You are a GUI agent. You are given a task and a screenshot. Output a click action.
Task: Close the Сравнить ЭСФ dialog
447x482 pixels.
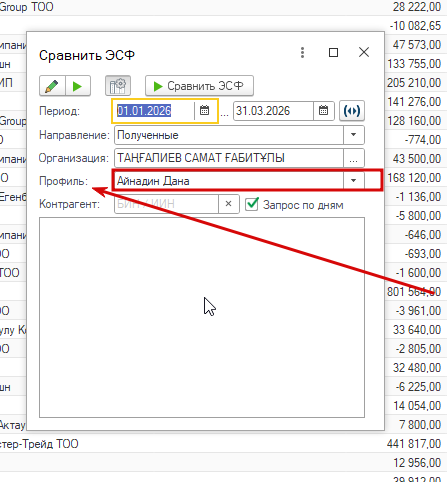364,52
